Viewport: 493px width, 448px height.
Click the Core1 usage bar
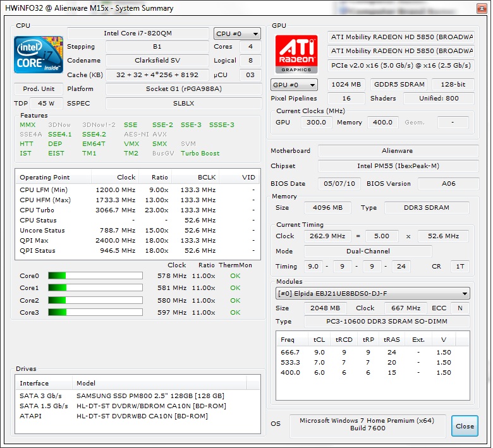click(95, 288)
